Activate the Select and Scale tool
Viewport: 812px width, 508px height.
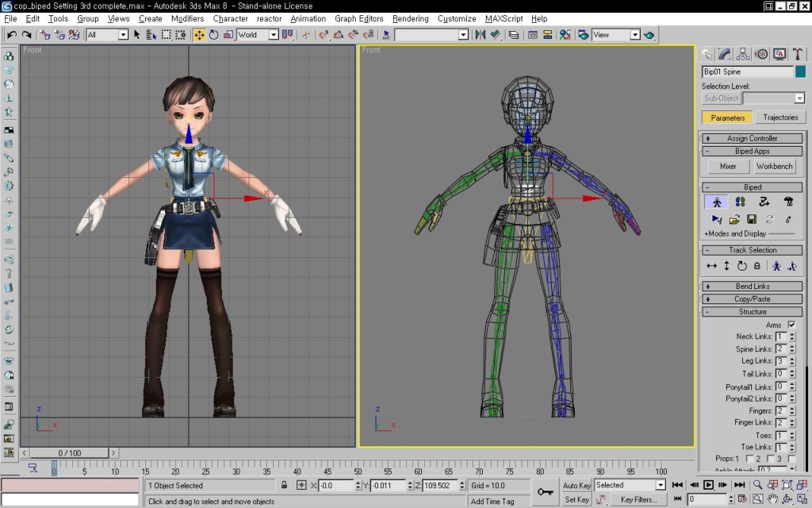pos(228,35)
